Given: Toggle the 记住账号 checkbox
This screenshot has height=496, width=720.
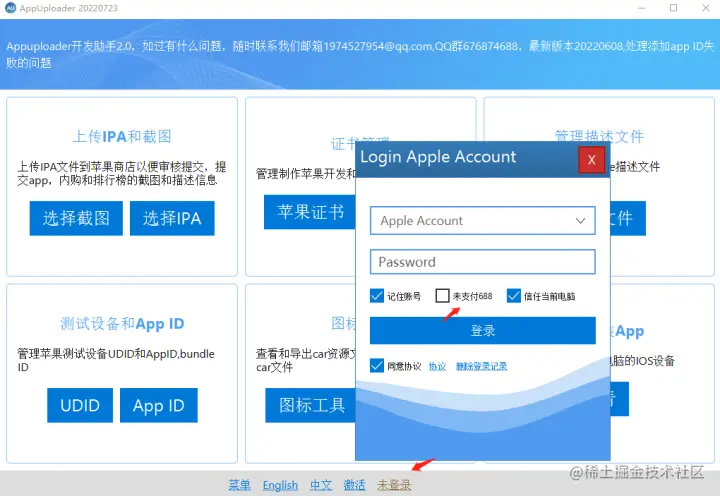Looking at the screenshot, I should [377, 296].
